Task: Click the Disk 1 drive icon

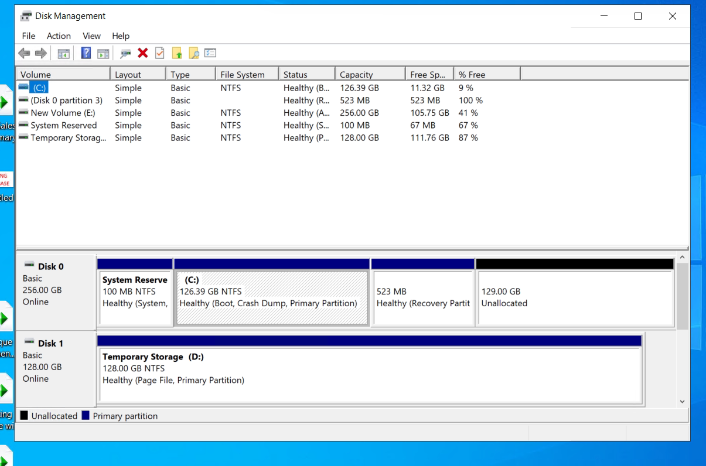Action: (x=29, y=341)
